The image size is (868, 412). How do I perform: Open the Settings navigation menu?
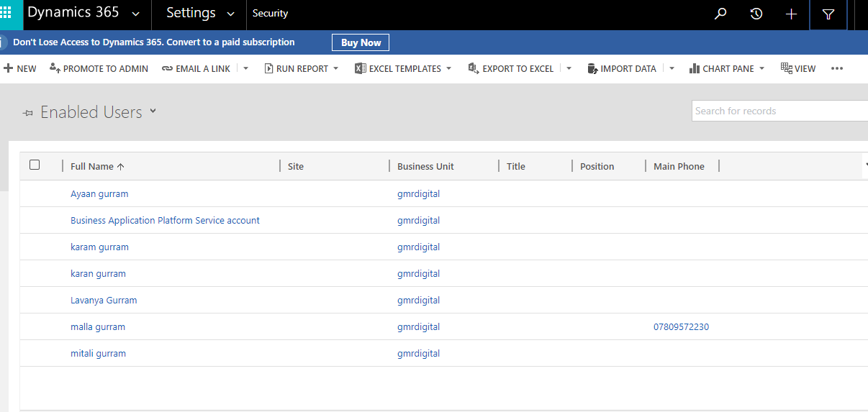click(230, 14)
